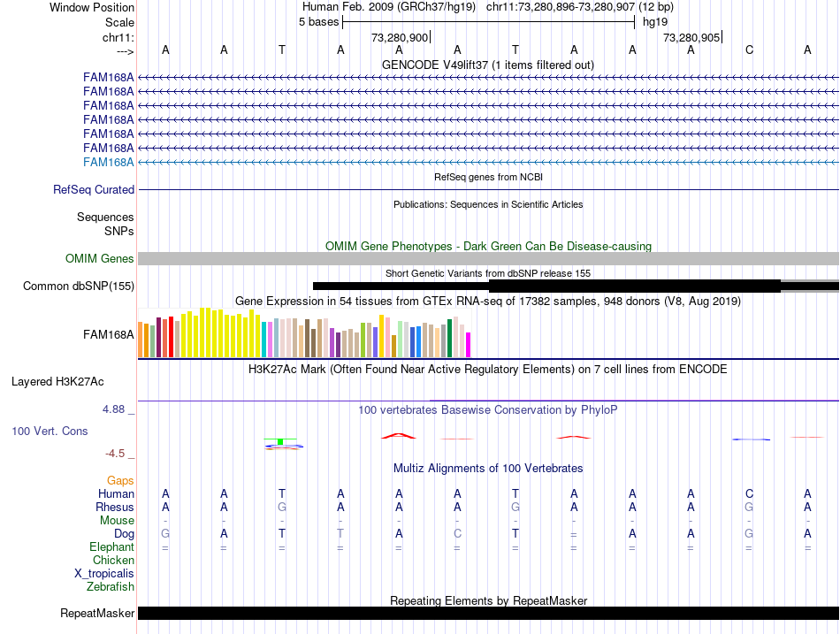The height and width of the screenshot is (634, 840).
Task: Open Publications: Sequences in Scientific Articles title
Action: (x=488, y=204)
